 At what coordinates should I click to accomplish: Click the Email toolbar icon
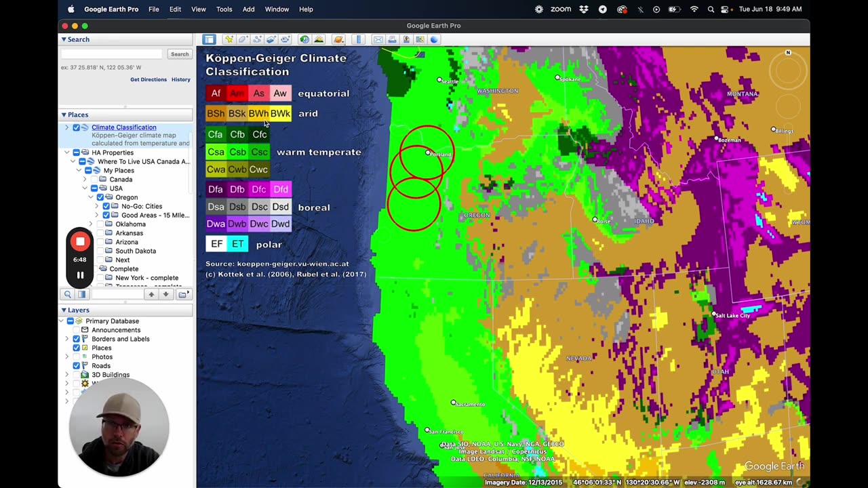tap(378, 39)
